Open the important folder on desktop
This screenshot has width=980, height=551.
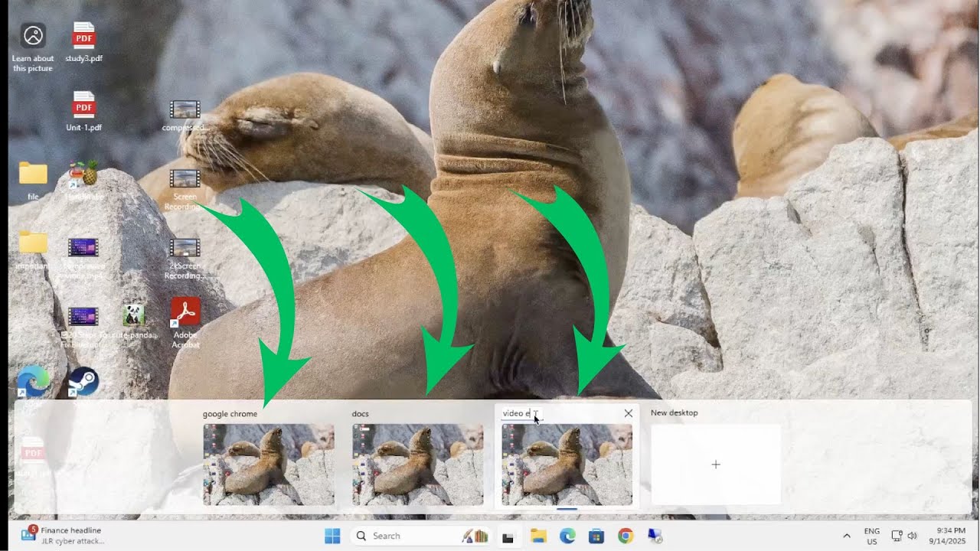click(x=33, y=251)
